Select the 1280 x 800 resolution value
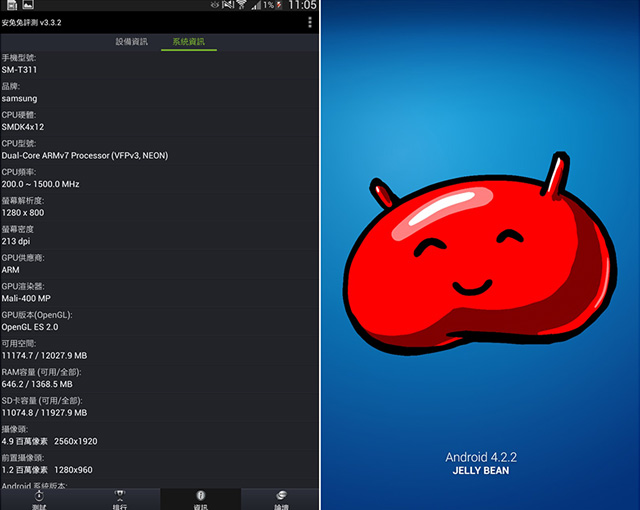 point(23,213)
